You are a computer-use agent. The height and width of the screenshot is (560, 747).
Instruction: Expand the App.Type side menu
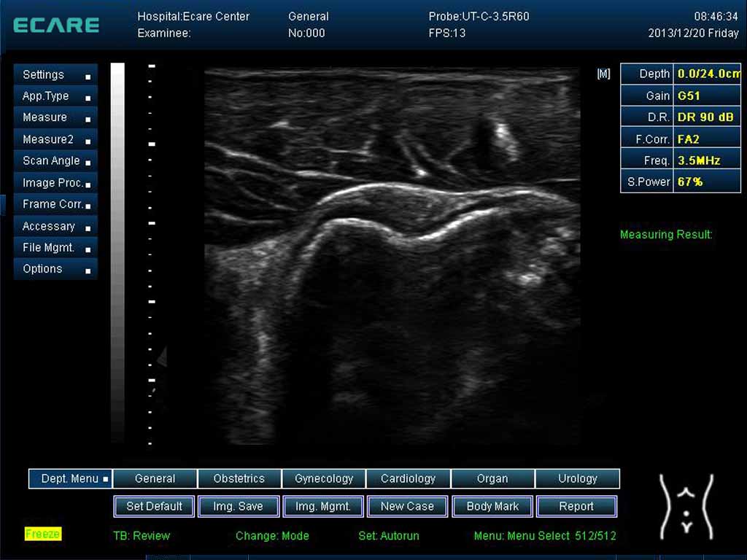(55, 96)
